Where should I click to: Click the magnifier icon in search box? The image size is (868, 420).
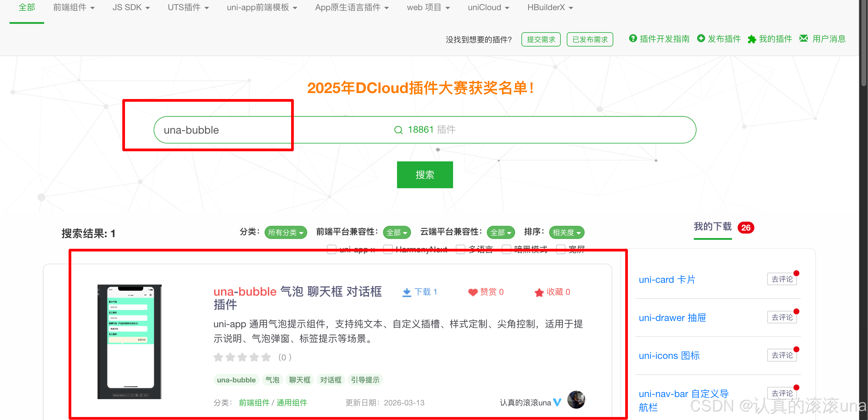coord(398,130)
